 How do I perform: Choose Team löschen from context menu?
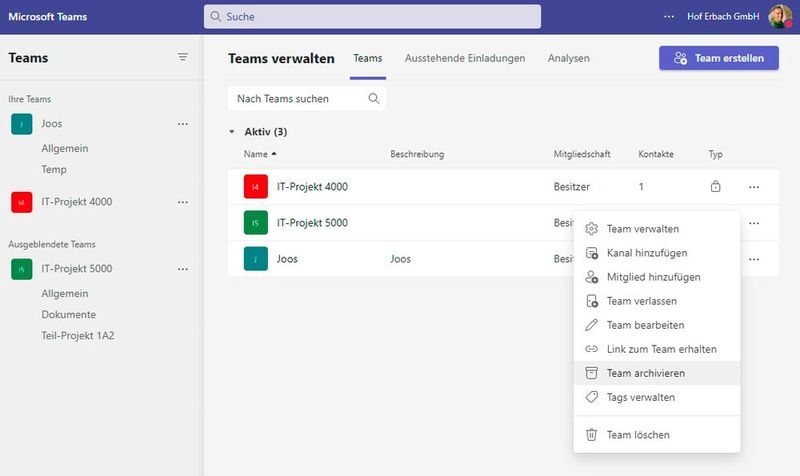657,435
